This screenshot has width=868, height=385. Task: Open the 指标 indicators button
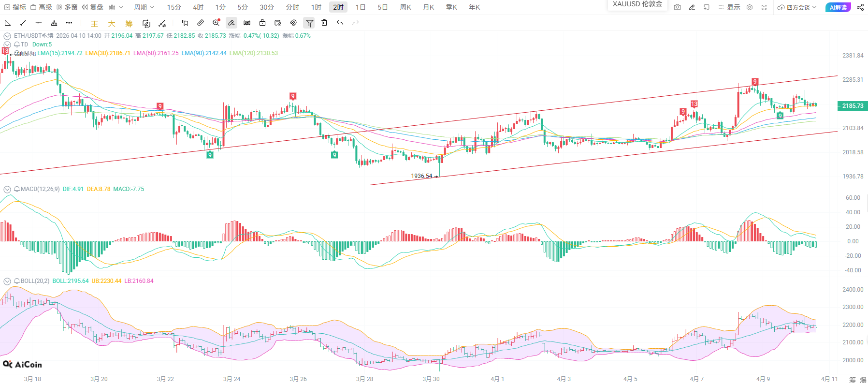tap(15, 7)
